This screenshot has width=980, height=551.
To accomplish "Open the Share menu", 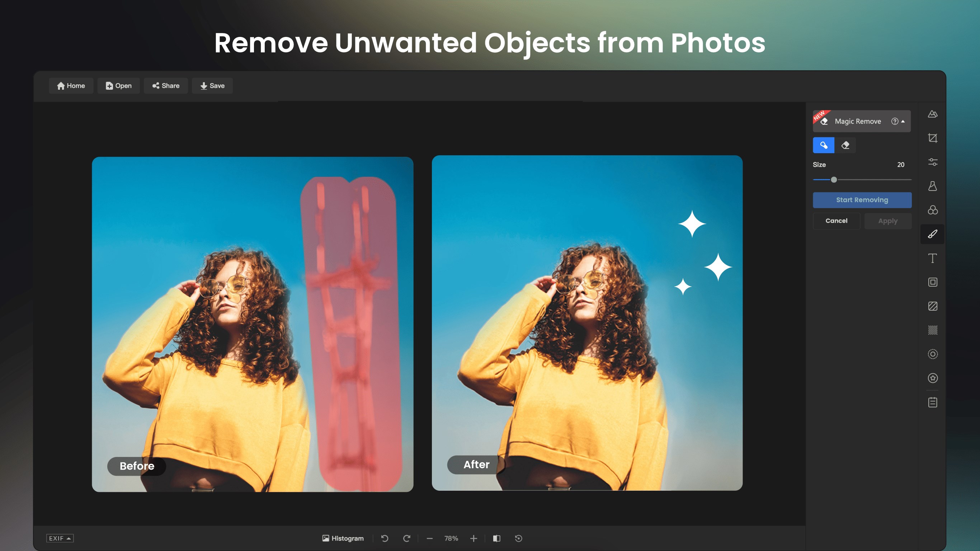I will coord(165,86).
